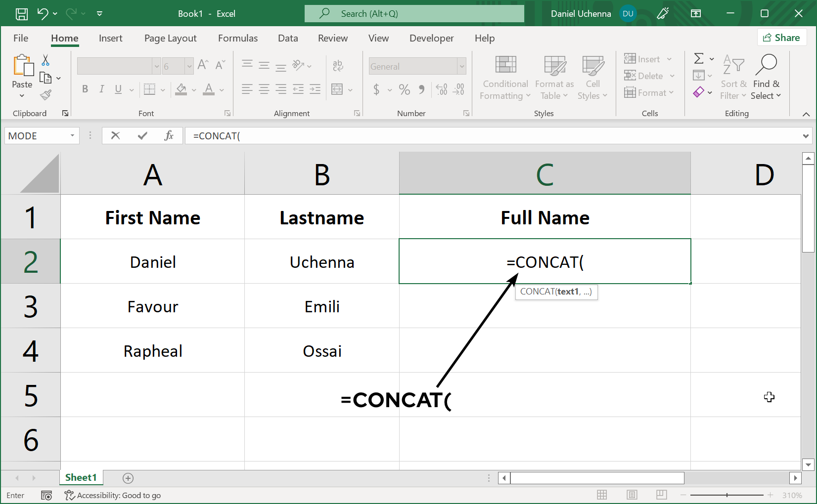Apply italic formatting

click(x=101, y=89)
